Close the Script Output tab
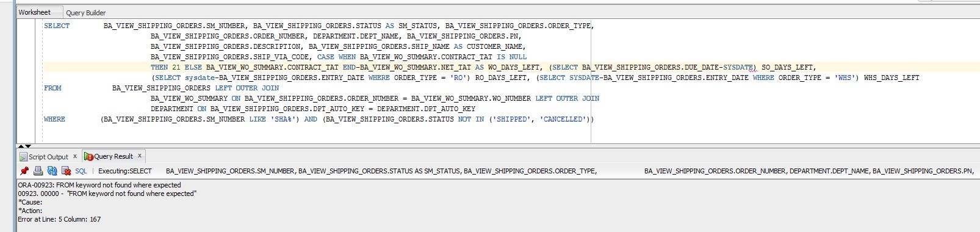The width and height of the screenshot is (980, 232). [x=75, y=156]
